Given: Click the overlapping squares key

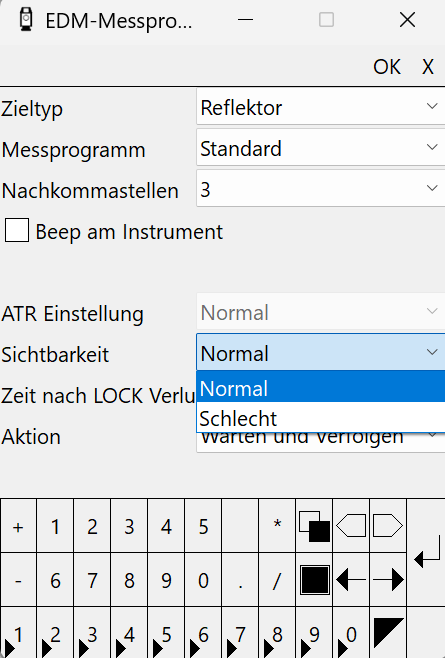Looking at the screenshot, I should tap(314, 526).
